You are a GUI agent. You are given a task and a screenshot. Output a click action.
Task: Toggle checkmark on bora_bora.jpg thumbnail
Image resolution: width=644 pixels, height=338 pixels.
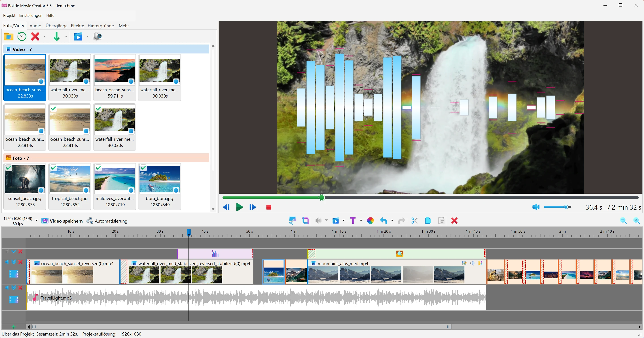[144, 168]
